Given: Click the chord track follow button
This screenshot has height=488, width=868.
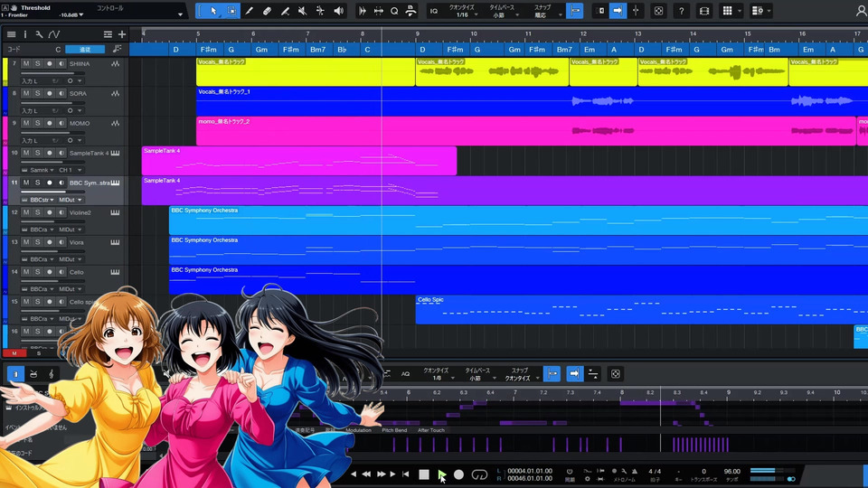Looking at the screenshot, I should 85,49.
